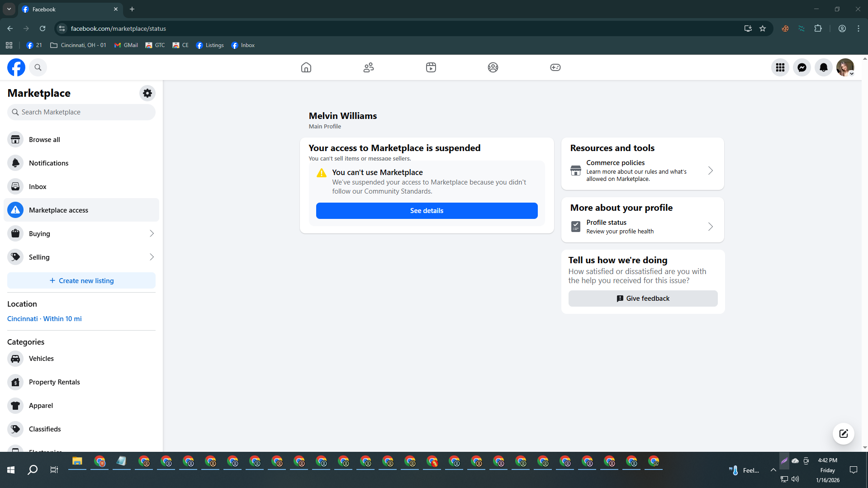Image resolution: width=868 pixels, height=488 pixels.
Task: Go back in the browser
Action: click(x=10, y=28)
